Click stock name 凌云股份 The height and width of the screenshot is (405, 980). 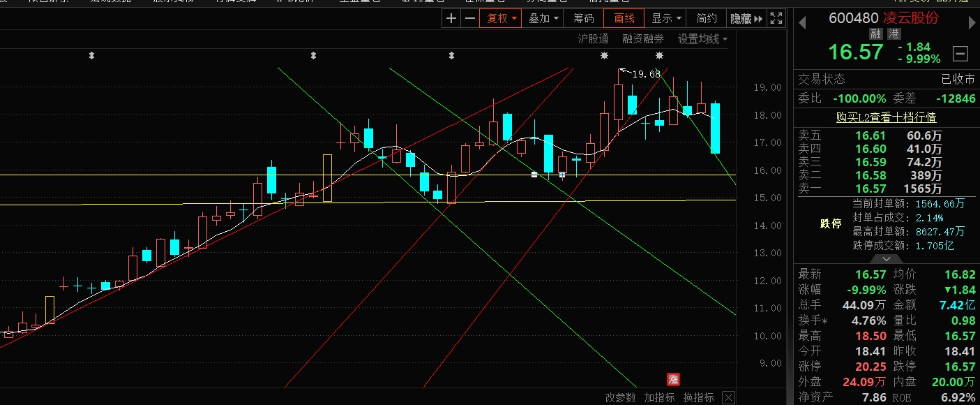[911, 18]
